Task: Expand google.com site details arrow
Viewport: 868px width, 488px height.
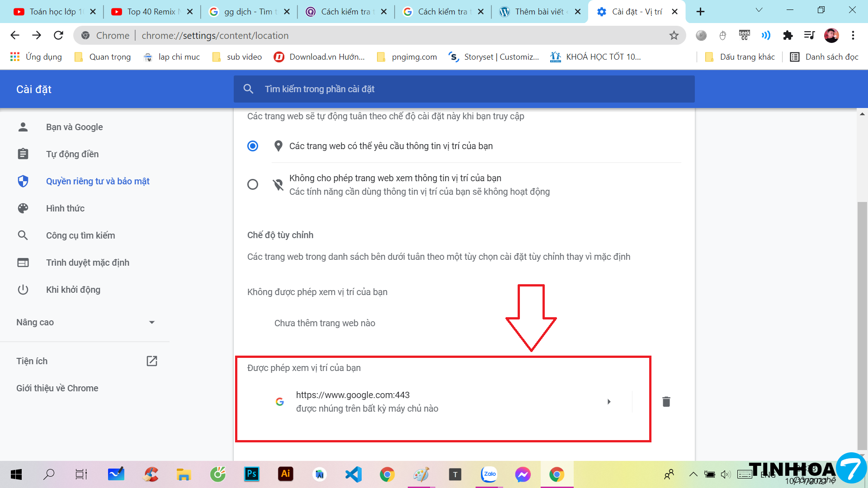Action: coord(609,402)
